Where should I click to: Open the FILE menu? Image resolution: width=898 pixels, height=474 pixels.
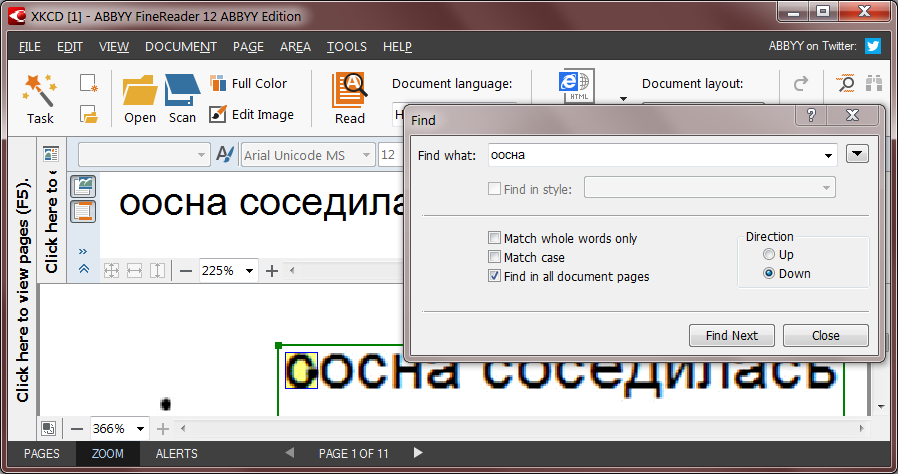click(x=30, y=46)
